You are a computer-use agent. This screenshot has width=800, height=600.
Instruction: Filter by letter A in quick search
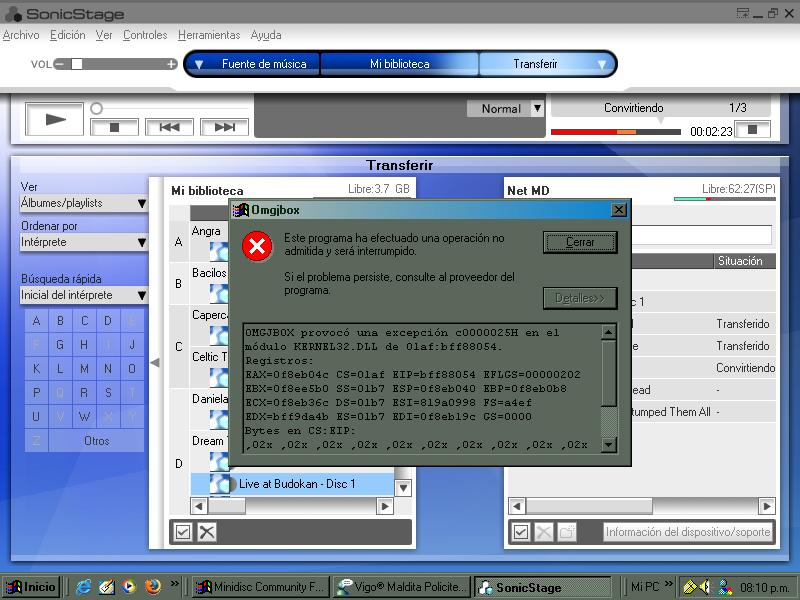36,321
